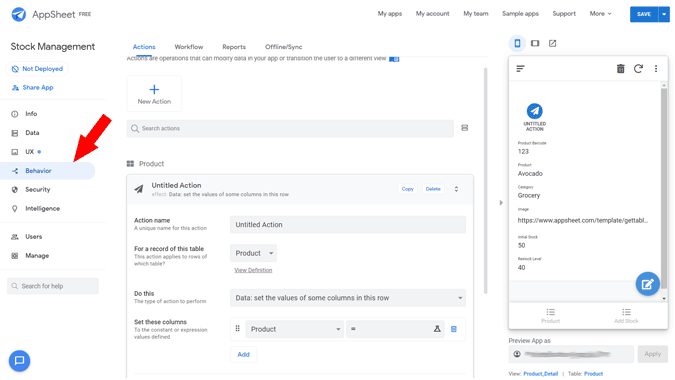The width and height of the screenshot is (675, 380).
Task: Open the preview app hamburger menu
Action: [x=520, y=69]
